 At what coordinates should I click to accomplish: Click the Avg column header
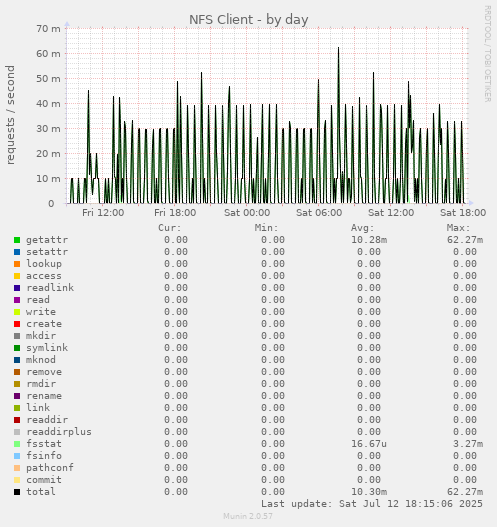[x=363, y=228]
